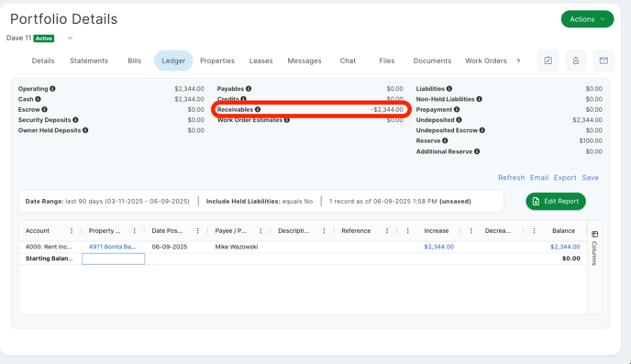The width and height of the screenshot is (631, 364).
Task: Show more tabs with right chevron
Action: pos(518,61)
